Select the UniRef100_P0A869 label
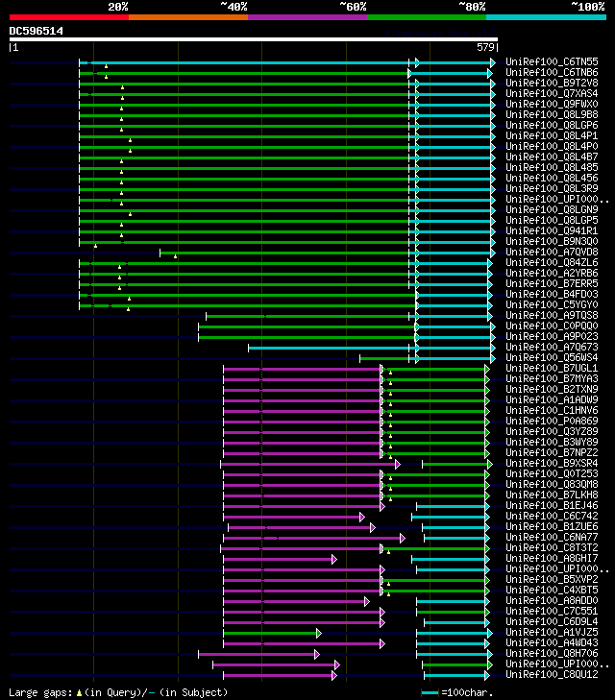This screenshot has width=615, height=700. [x=552, y=421]
